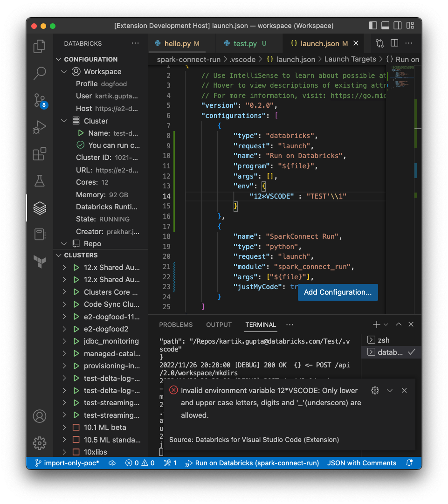Click errors and warnings count in status bar
The width and height of the screenshot is (448, 504).
coord(140,463)
